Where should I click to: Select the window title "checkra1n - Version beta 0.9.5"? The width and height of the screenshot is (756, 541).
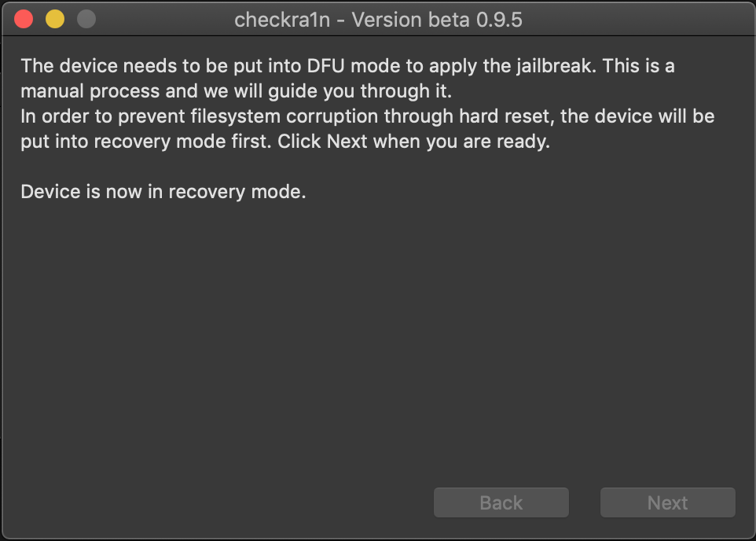click(x=378, y=19)
